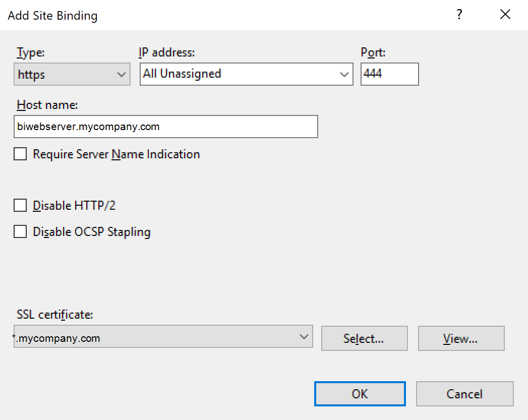Close the Add Site Binding dialog
Screen dimensions: 528x420
pyautogui.click(x=505, y=14)
